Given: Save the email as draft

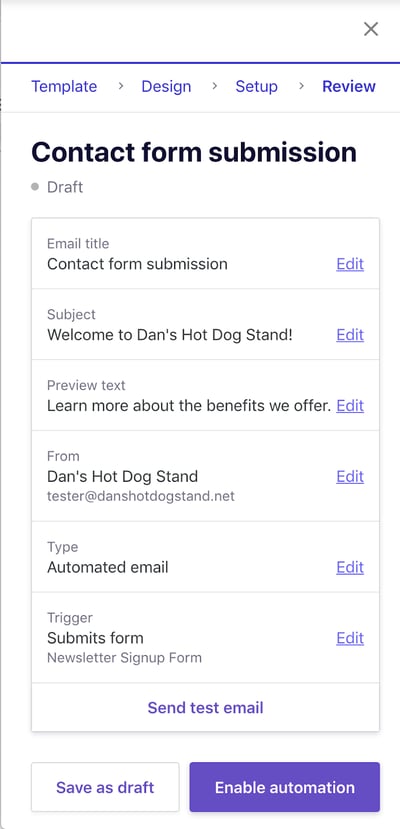Looking at the screenshot, I should tap(105, 787).
